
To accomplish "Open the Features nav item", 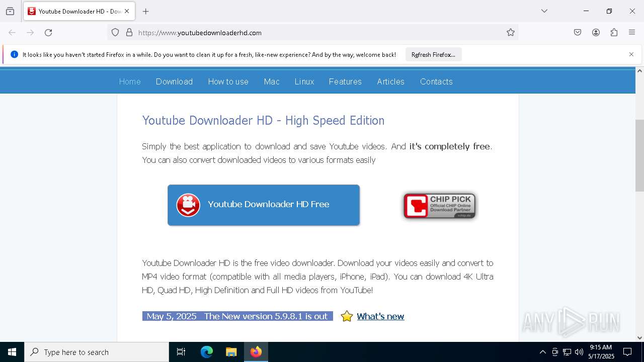I will [x=345, y=81].
